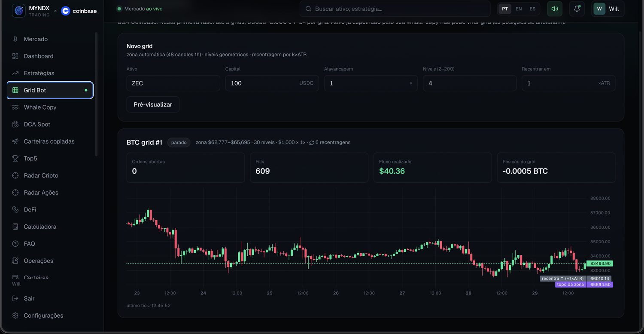
Task: Click the Radar Ações target icon
Action: point(15,193)
